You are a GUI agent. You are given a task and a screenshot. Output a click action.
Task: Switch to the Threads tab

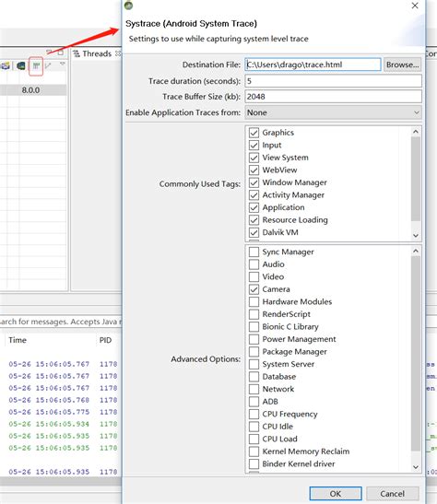pos(97,53)
